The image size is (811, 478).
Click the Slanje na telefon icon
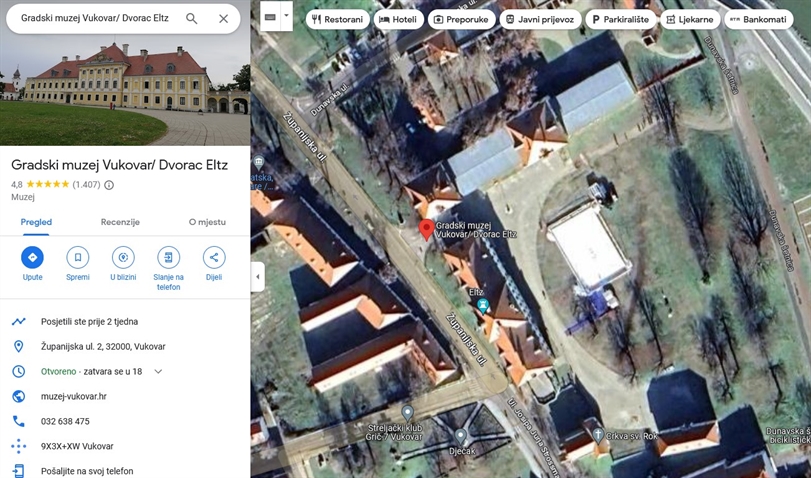click(169, 257)
